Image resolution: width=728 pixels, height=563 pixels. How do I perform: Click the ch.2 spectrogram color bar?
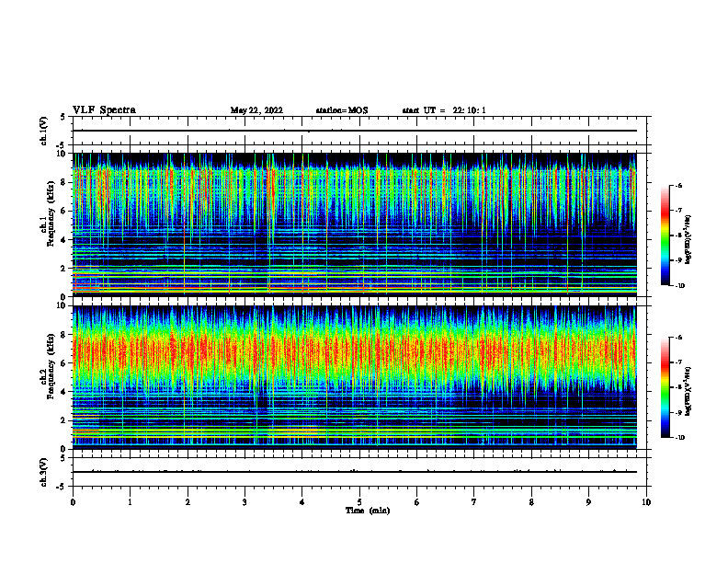665,387
